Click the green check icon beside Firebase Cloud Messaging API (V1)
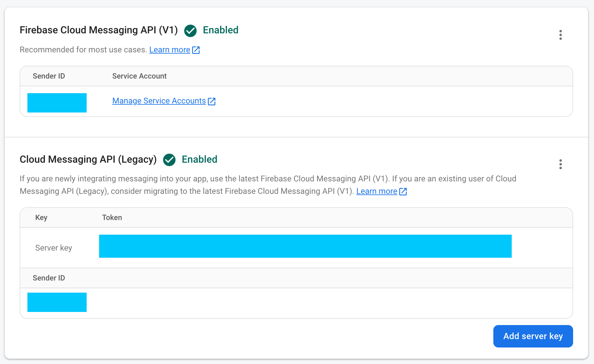Viewport: 594px width, 364px height. pyautogui.click(x=190, y=31)
